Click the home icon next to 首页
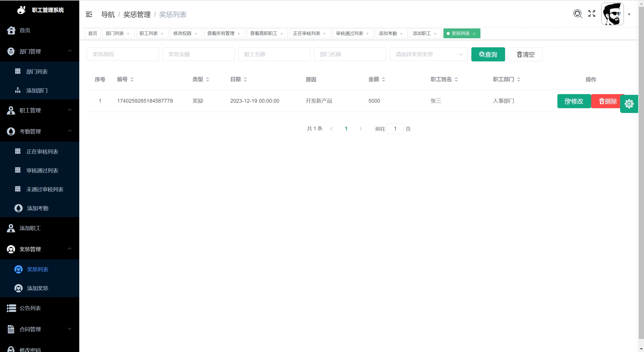 pos(11,30)
